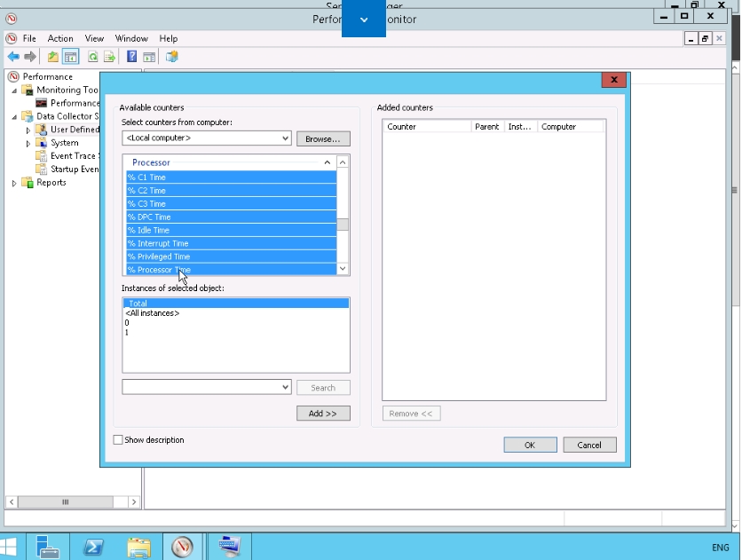Select <All instances> in instance list
The width and height of the screenshot is (742, 560).
[x=153, y=313]
